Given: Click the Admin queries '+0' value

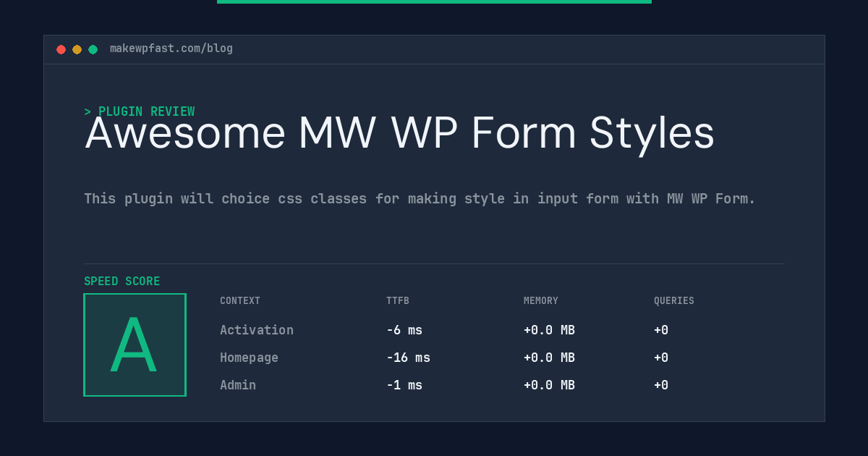Looking at the screenshot, I should pyautogui.click(x=661, y=385).
